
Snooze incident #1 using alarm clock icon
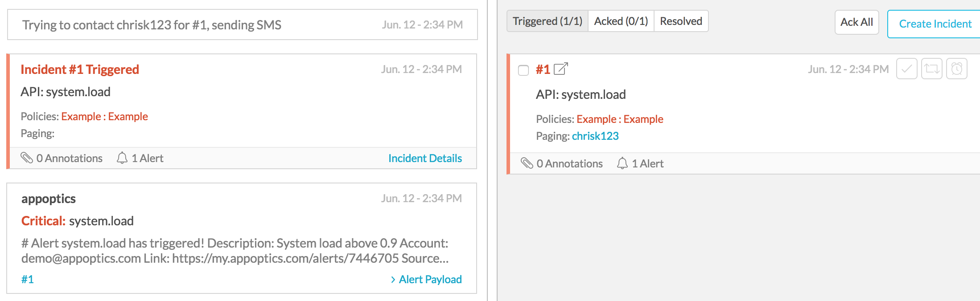(956, 69)
